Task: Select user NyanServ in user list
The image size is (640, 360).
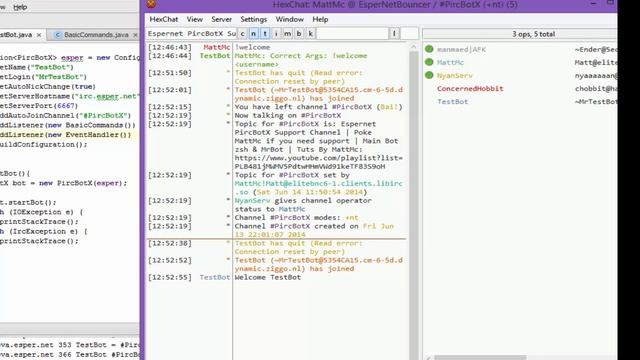Action: click(454, 76)
